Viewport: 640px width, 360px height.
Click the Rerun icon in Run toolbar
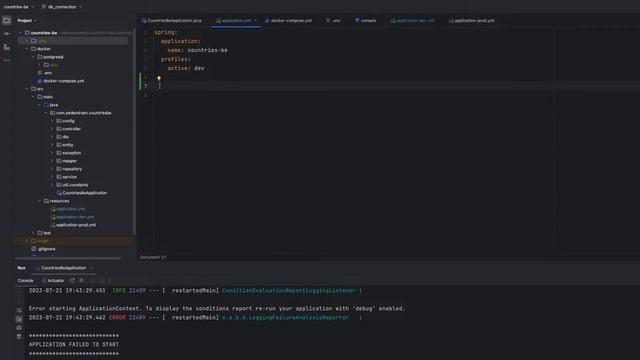pyautogui.click(x=73, y=280)
